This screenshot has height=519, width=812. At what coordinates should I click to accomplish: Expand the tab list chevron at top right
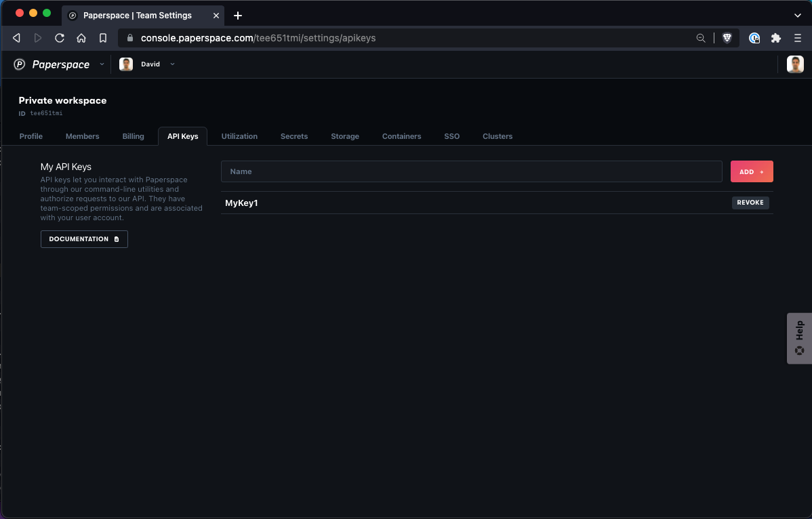[x=798, y=16]
